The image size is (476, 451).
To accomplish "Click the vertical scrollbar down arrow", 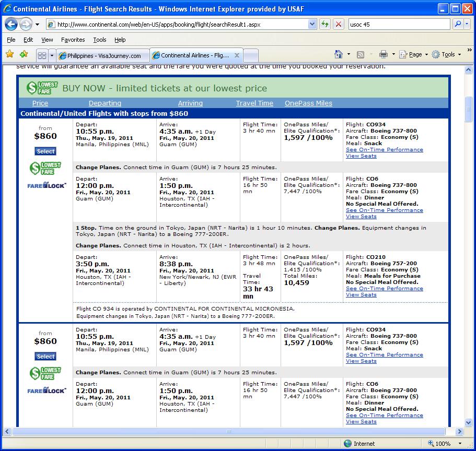I will click(468, 422).
